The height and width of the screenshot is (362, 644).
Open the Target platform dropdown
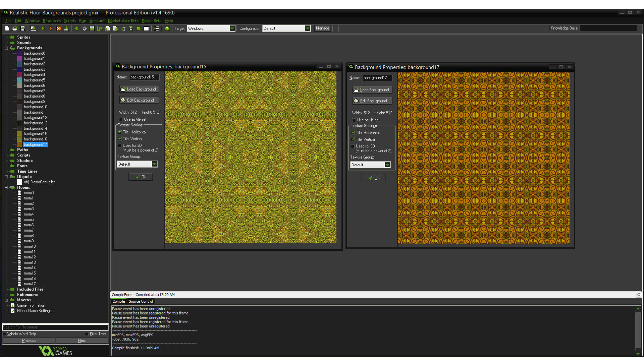233,28
